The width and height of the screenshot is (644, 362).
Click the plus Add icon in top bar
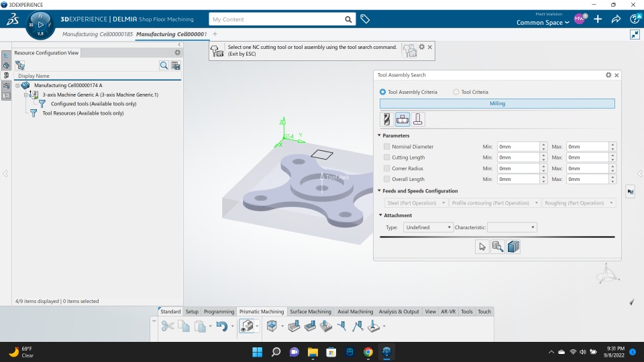(598, 19)
